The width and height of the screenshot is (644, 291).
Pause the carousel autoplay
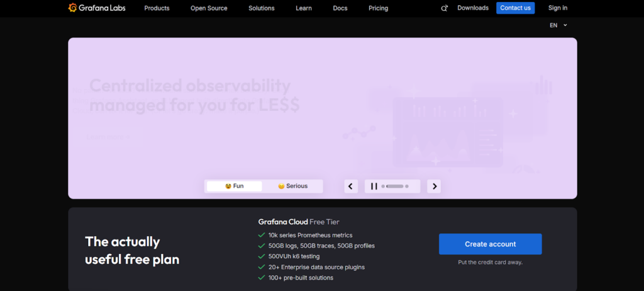(374, 186)
